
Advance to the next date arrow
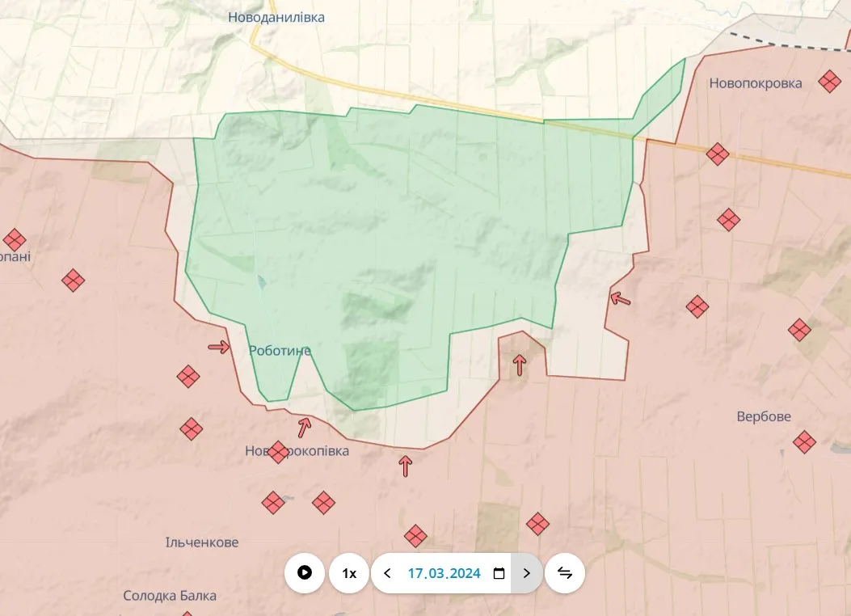point(527,573)
